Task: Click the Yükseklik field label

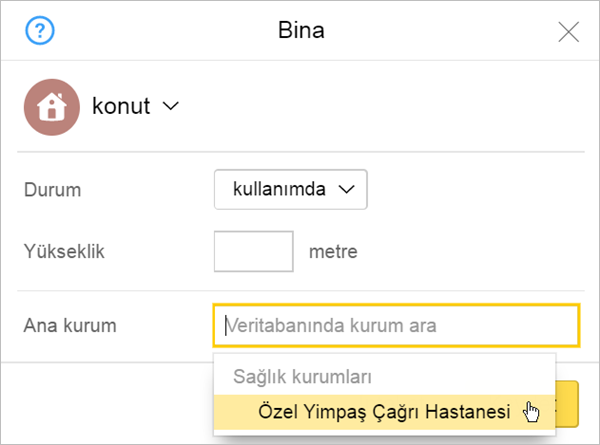Action: click(x=64, y=252)
